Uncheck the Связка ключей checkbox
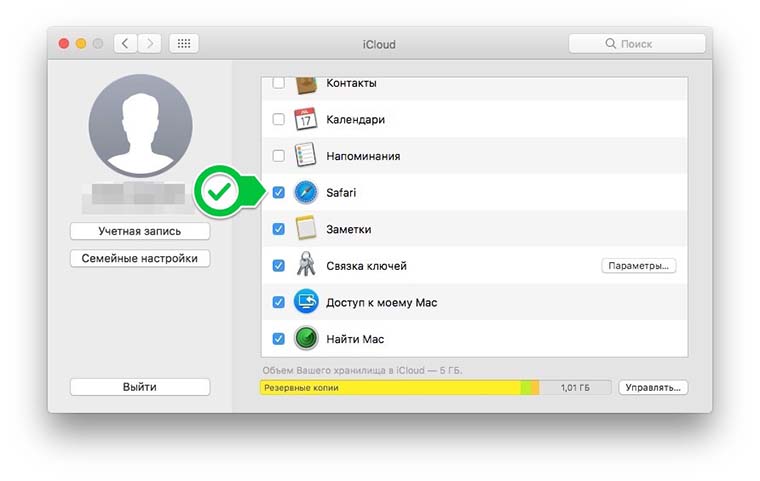The width and height of the screenshot is (760, 481). pos(278,266)
